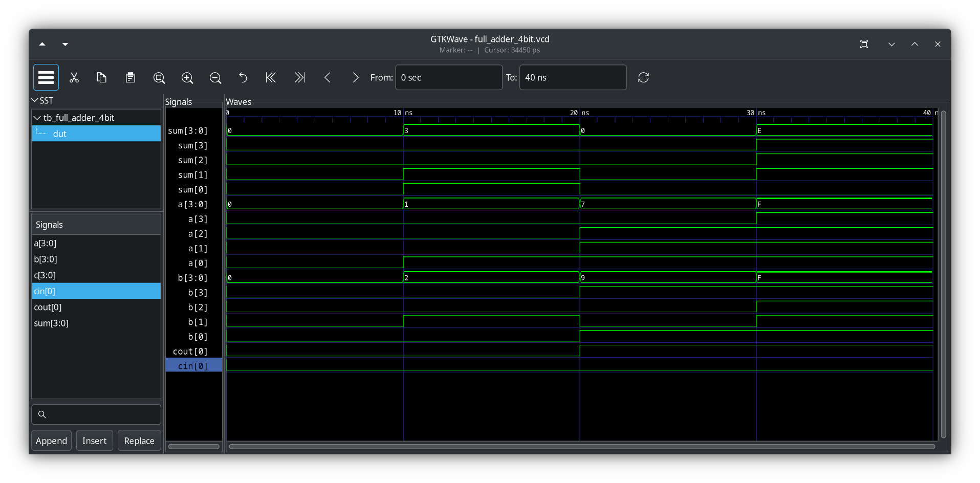The image size is (980, 483).
Task: Collapse the SST panel
Action: 35,100
